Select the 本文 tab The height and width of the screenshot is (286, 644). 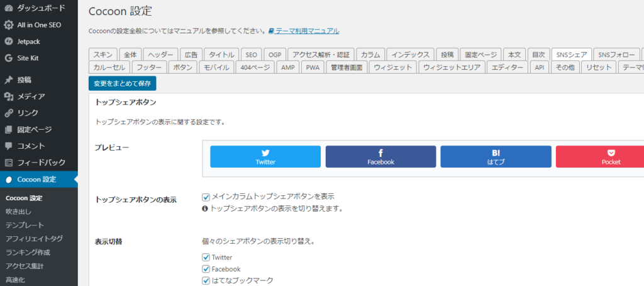click(x=514, y=54)
